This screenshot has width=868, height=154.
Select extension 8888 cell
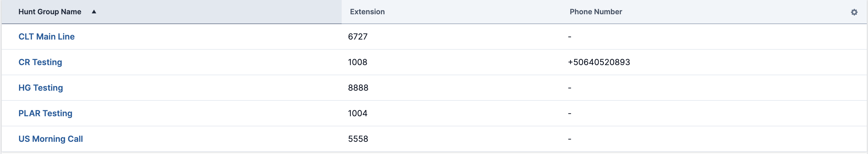point(358,88)
